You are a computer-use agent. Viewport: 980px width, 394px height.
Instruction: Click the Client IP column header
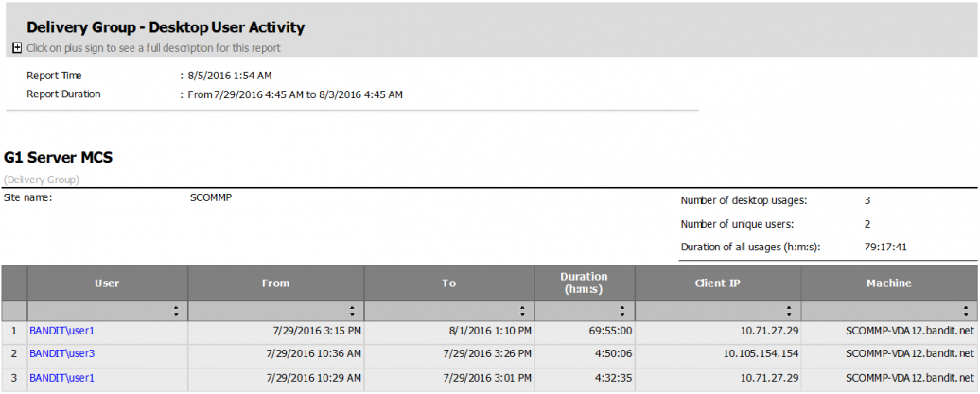(x=718, y=283)
